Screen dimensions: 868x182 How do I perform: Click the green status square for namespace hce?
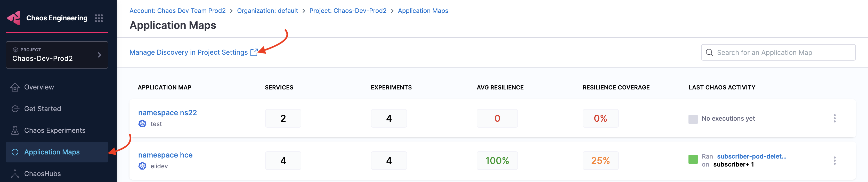(x=693, y=159)
